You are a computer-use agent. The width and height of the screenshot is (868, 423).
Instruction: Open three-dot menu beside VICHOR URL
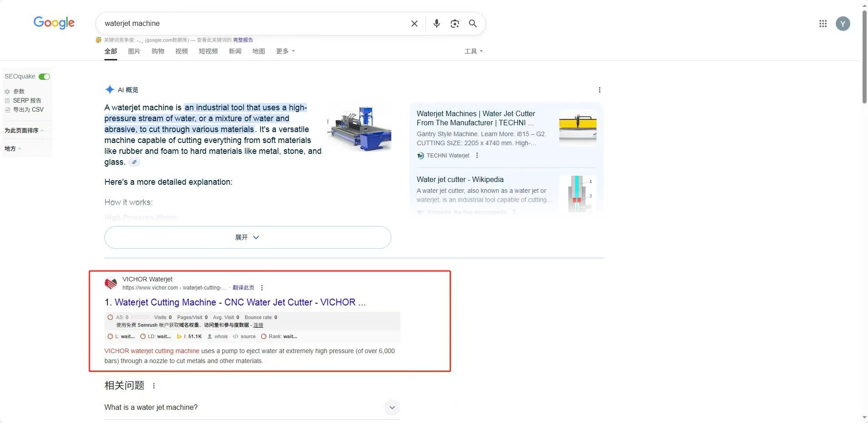click(262, 288)
